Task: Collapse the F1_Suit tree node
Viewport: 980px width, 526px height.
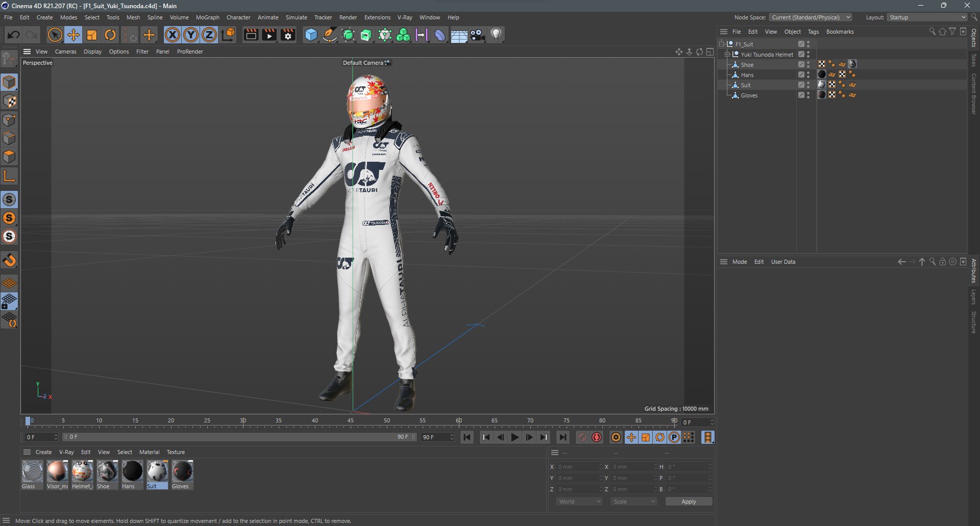Action: [722, 44]
